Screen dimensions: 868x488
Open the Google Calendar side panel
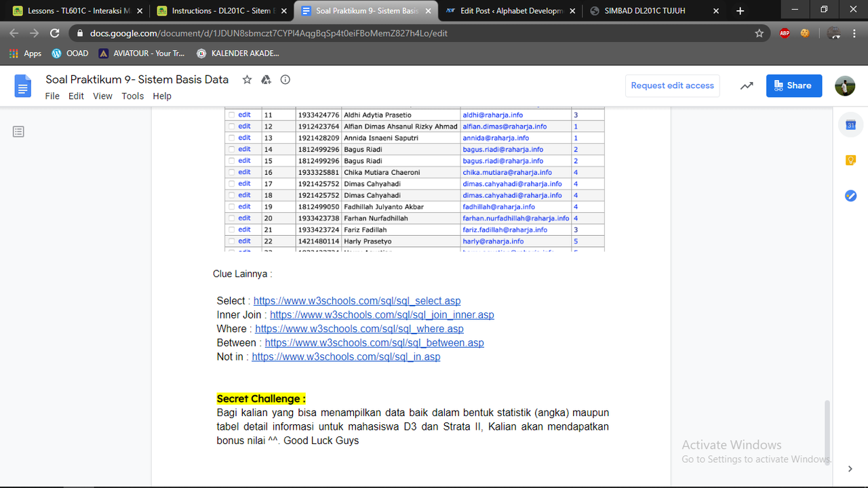(x=850, y=125)
